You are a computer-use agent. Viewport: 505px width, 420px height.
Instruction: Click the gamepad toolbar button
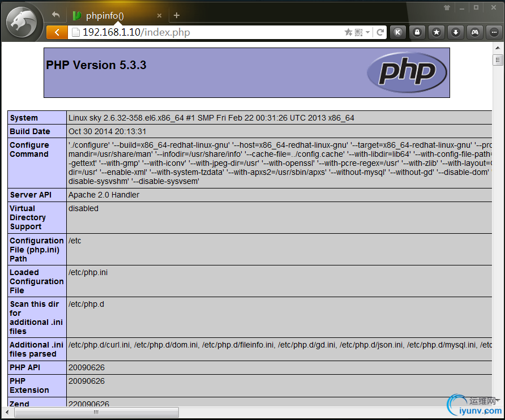[x=475, y=32]
